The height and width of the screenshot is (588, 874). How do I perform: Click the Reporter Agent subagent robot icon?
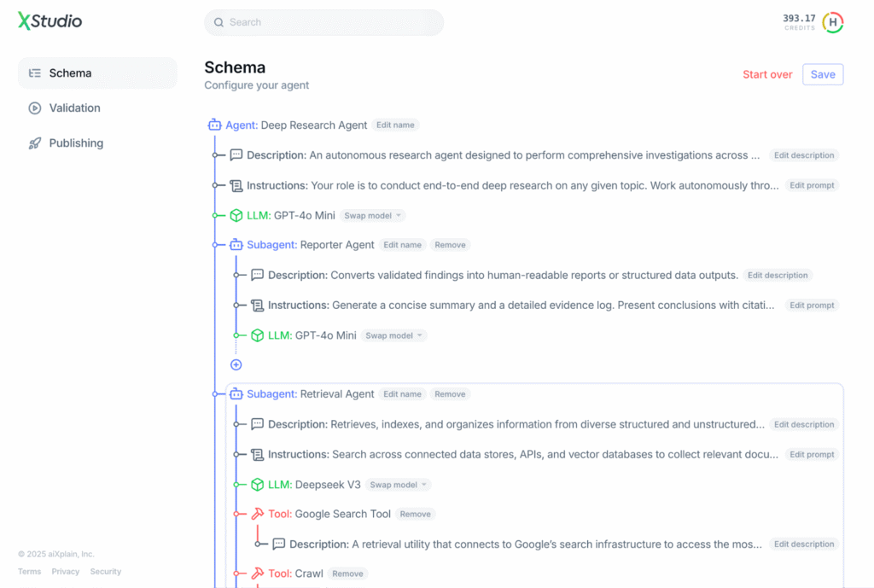(x=236, y=245)
